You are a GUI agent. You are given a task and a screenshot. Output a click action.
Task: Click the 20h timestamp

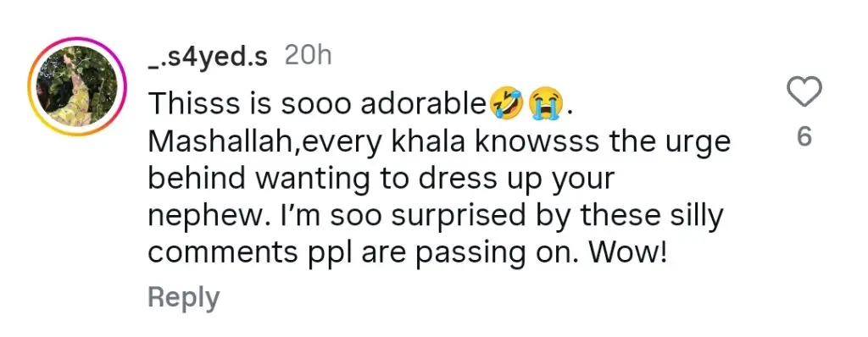pos(308,56)
